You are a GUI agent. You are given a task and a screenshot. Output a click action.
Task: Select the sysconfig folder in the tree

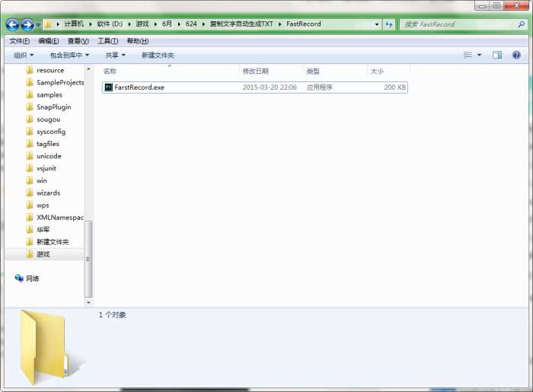tap(51, 132)
